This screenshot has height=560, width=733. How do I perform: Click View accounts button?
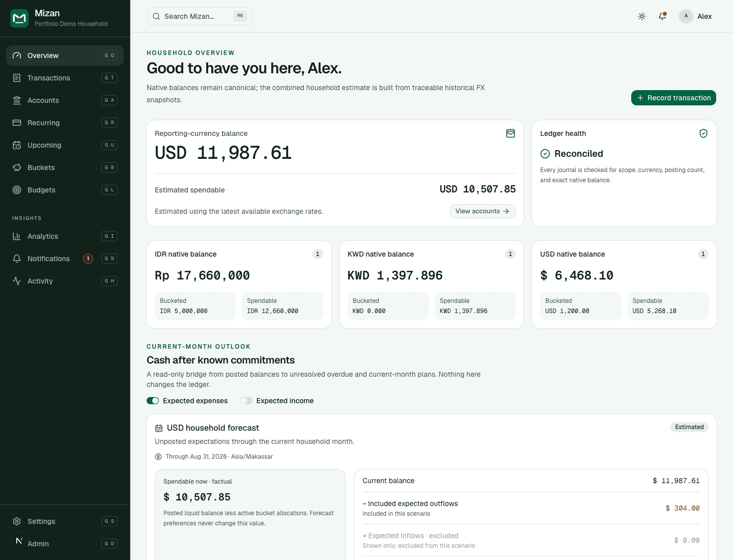point(483,211)
